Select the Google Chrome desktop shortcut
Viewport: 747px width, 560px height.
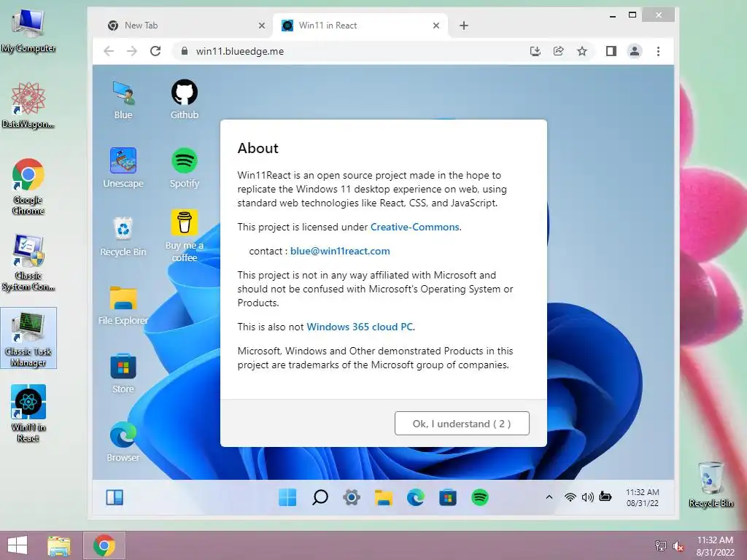pos(28,187)
